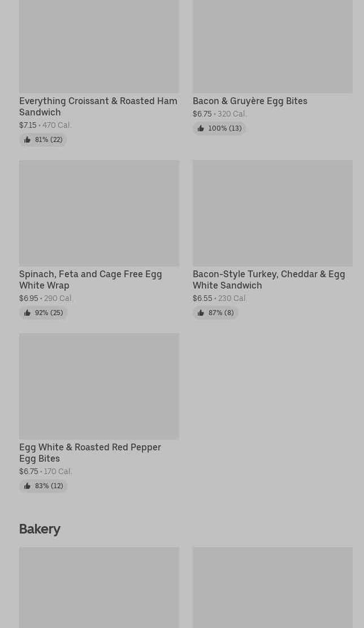Viewport: 364px width, 628px height.
Task: Click thumbs-up icon on Spinach Feta Wrap rating
Action: [x=27, y=313]
